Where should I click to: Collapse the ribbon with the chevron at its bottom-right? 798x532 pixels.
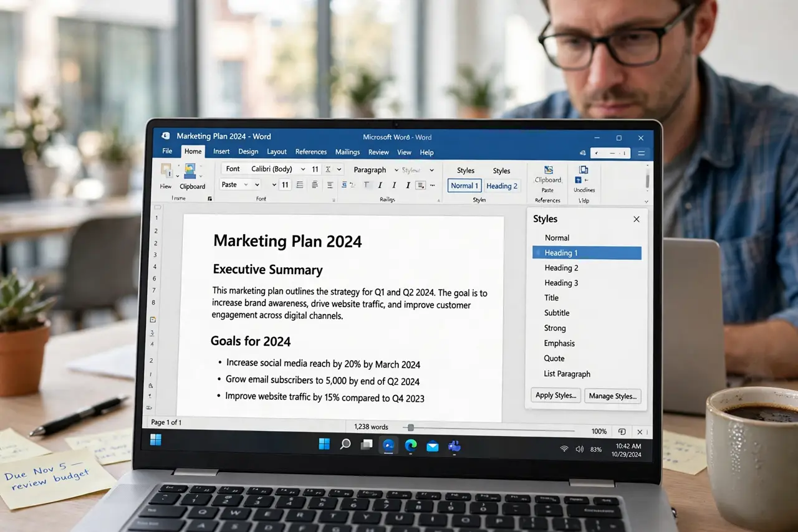(x=646, y=201)
